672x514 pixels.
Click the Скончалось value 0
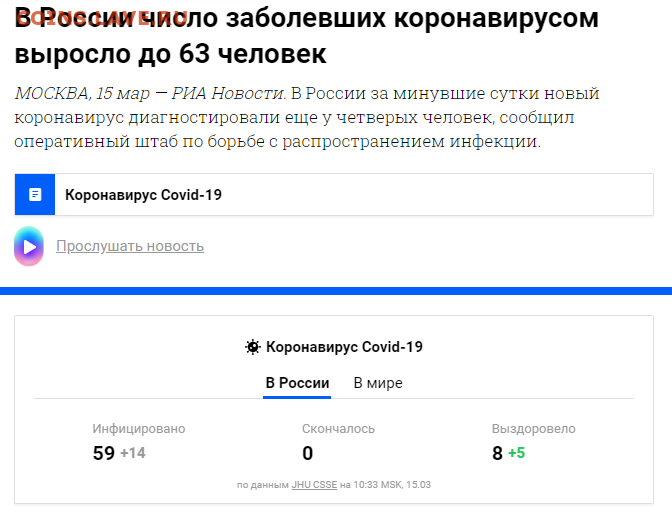[308, 453]
